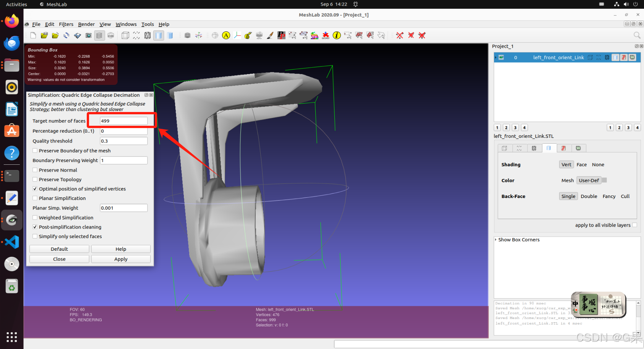This screenshot has height=349, width=644.
Task: Set Shading to Face
Action: coord(582,165)
